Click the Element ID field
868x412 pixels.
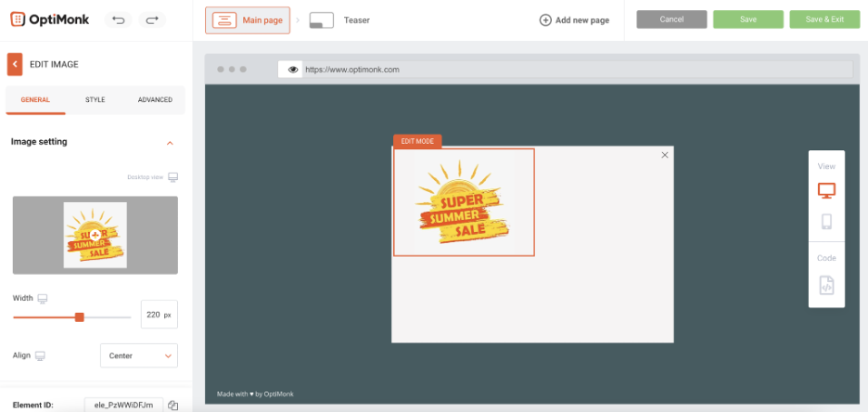(123, 405)
